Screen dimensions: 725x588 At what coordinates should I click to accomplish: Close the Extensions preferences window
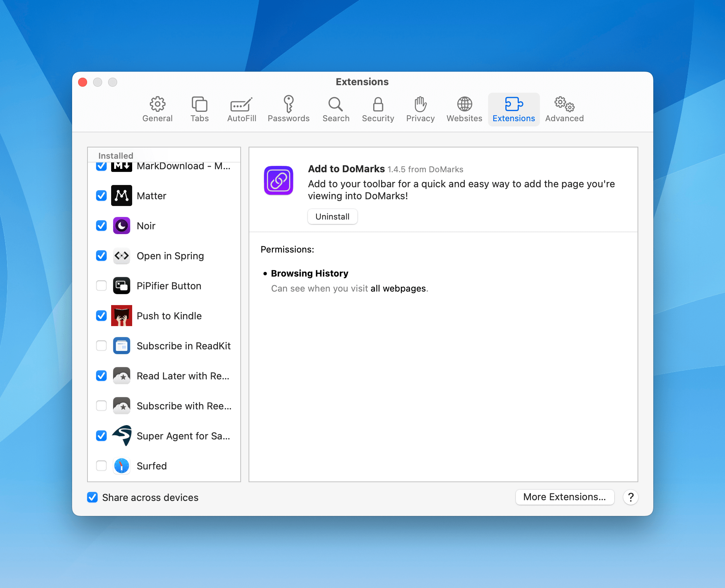83,82
